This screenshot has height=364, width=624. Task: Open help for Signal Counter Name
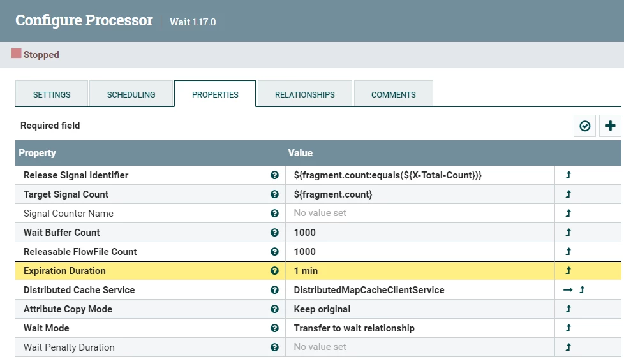(x=274, y=213)
